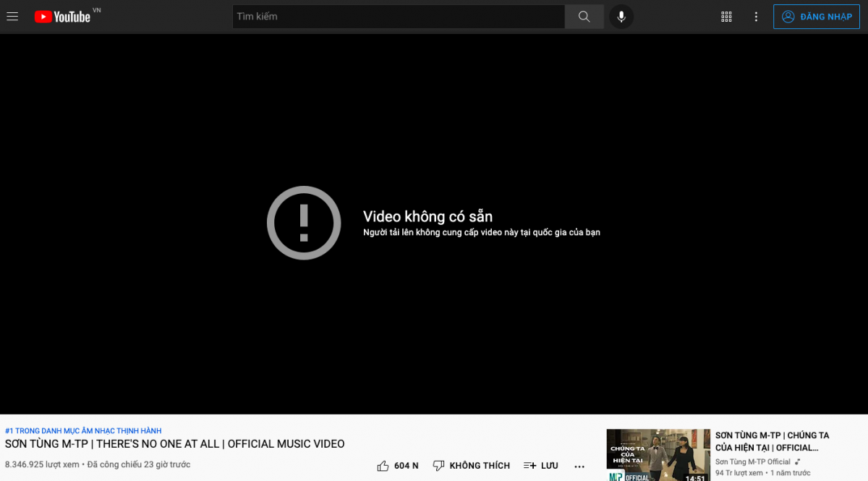Open the hamburger guide menu
The height and width of the screenshot is (481, 868).
click(12, 17)
